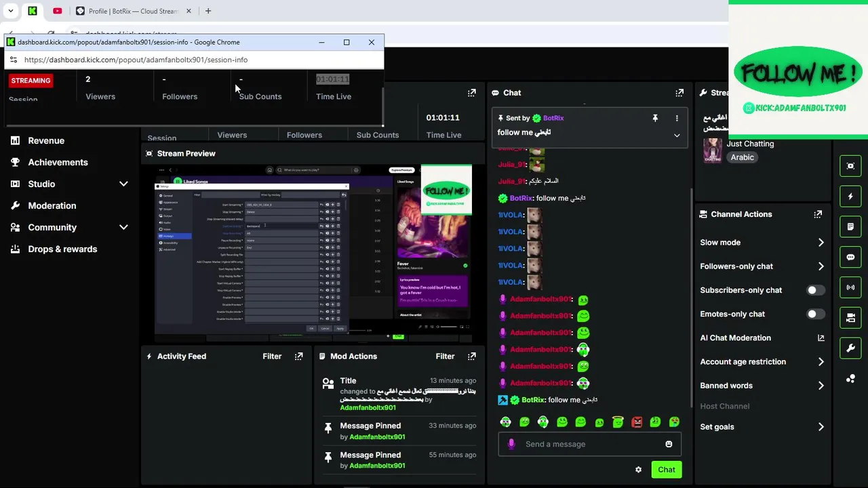Click the Stream Preview video thumbnail
This screenshot has width=868, height=488.
click(x=313, y=253)
